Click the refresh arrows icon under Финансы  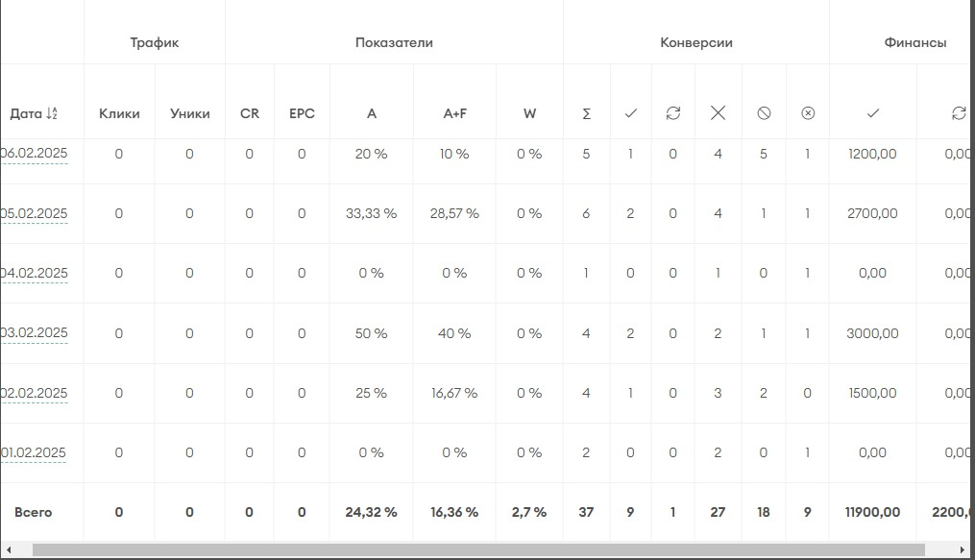(x=958, y=113)
